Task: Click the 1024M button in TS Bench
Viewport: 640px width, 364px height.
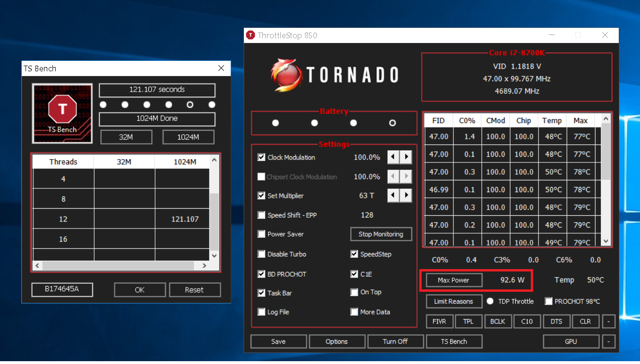Action: (x=188, y=137)
